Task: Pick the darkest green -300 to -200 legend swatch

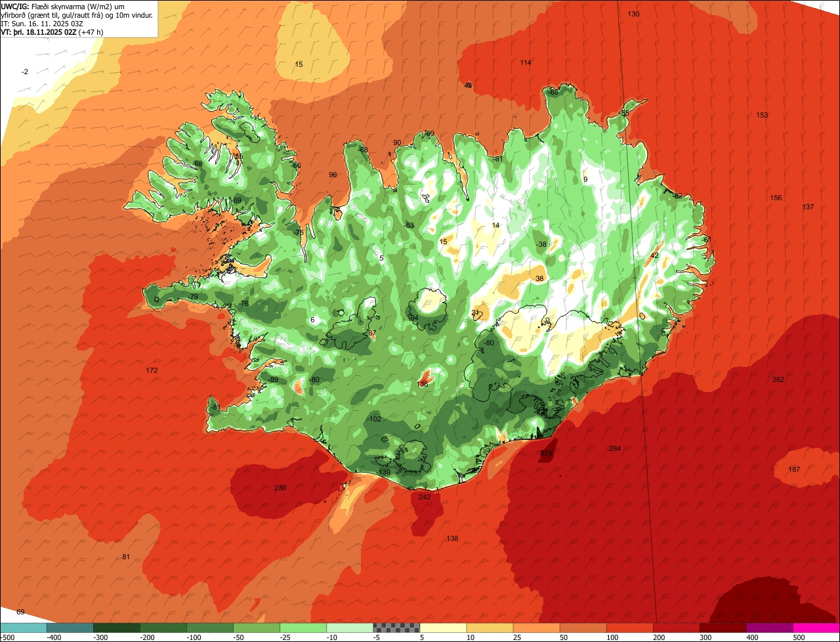Action: point(117,628)
